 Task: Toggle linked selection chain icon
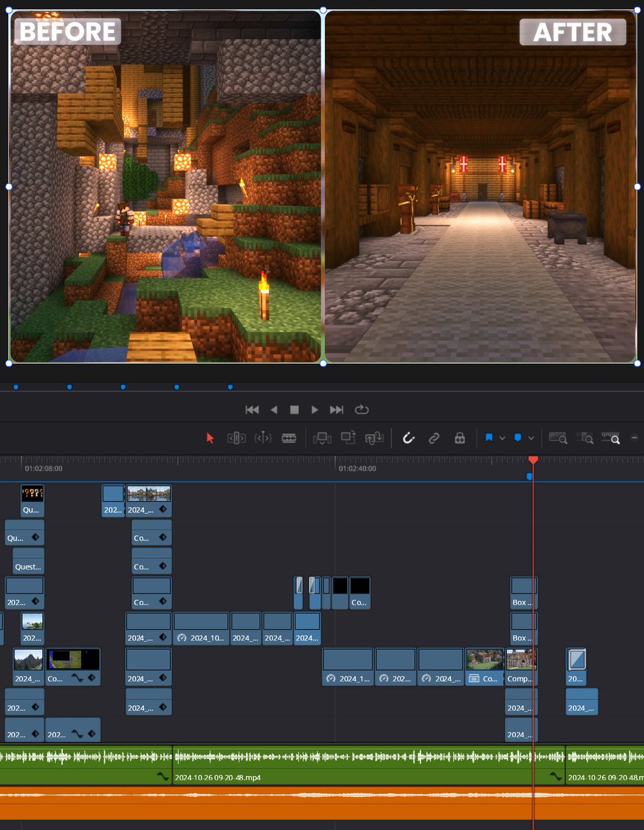coord(434,438)
